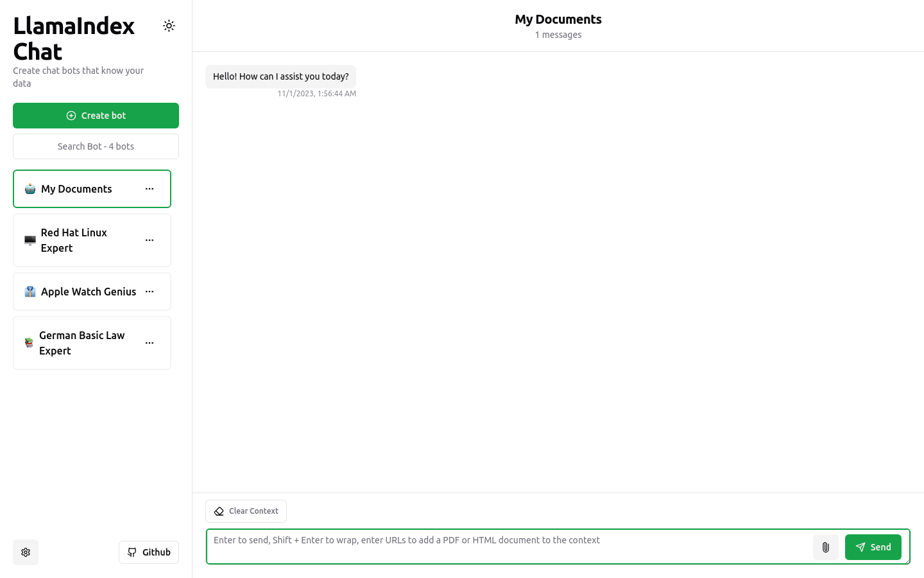
Task: Send the message with Send button
Action: click(873, 547)
